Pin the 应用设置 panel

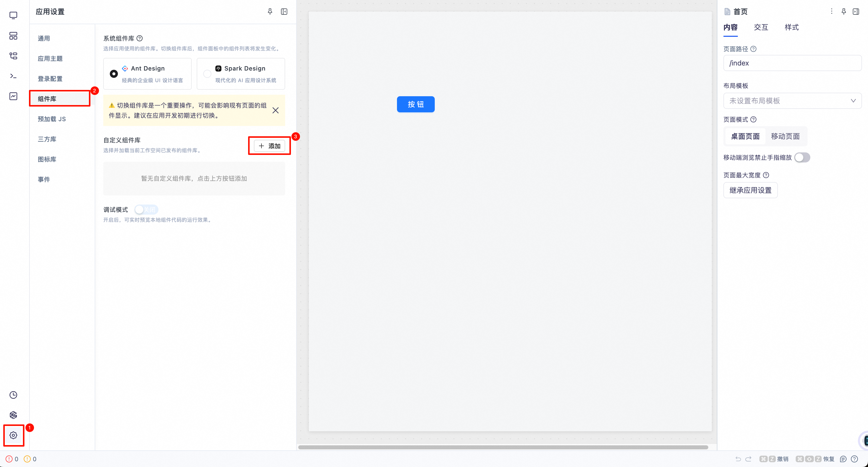click(270, 12)
